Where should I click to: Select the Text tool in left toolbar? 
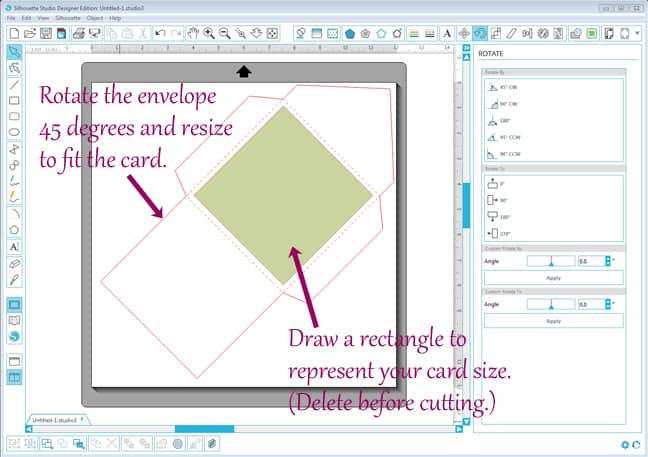click(14, 246)
